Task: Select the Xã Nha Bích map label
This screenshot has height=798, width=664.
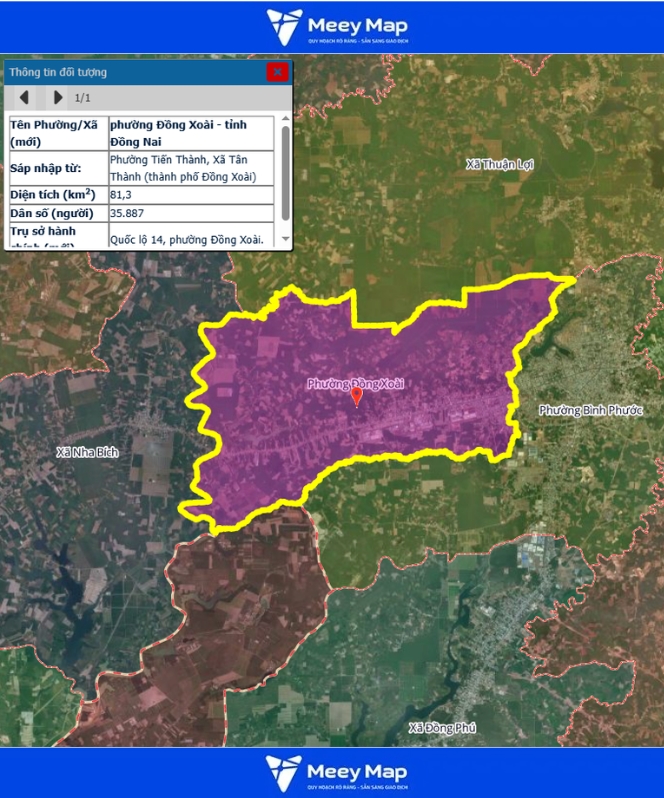Action: [x=88, y=452]
